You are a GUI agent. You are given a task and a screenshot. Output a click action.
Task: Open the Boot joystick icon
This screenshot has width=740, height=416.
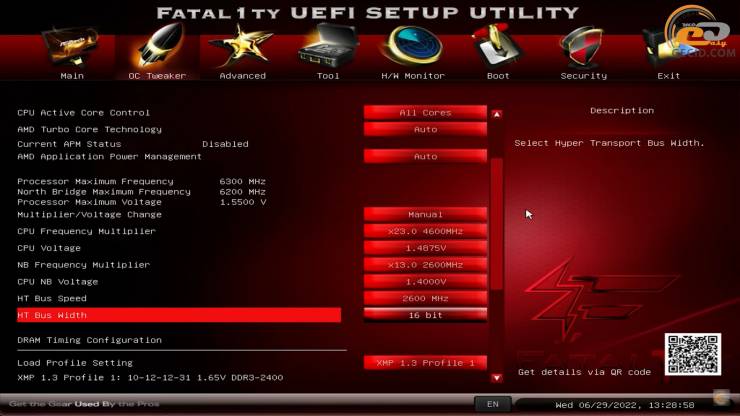coord(496,47)
